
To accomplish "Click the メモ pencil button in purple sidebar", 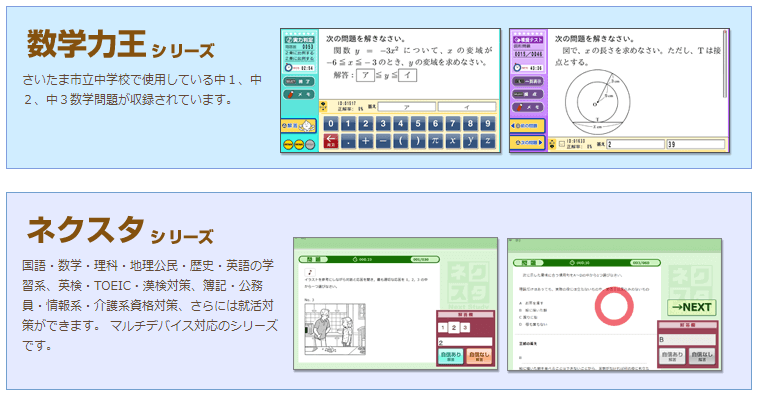I will tap(529, 107).
